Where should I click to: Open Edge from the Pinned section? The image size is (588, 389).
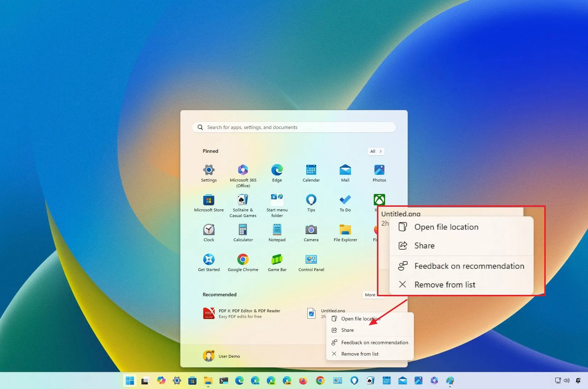tap(277, 173)
